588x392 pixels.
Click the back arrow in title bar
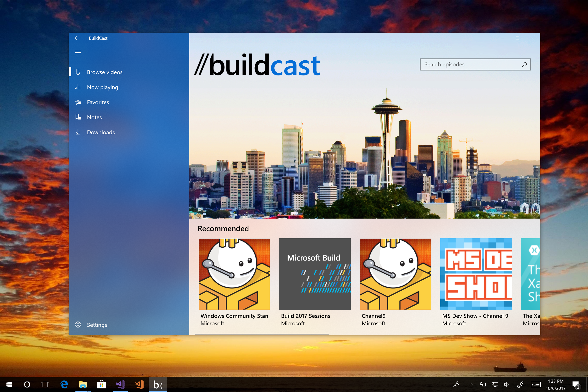77,38
